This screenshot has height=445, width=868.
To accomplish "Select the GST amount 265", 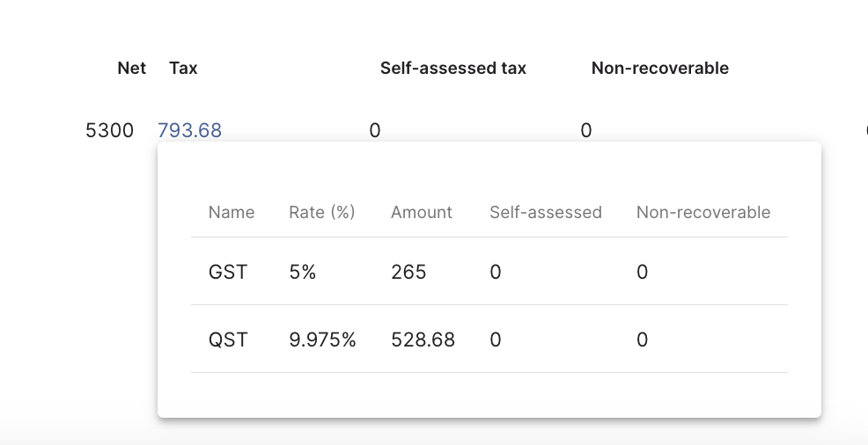I will pos(408,272).
